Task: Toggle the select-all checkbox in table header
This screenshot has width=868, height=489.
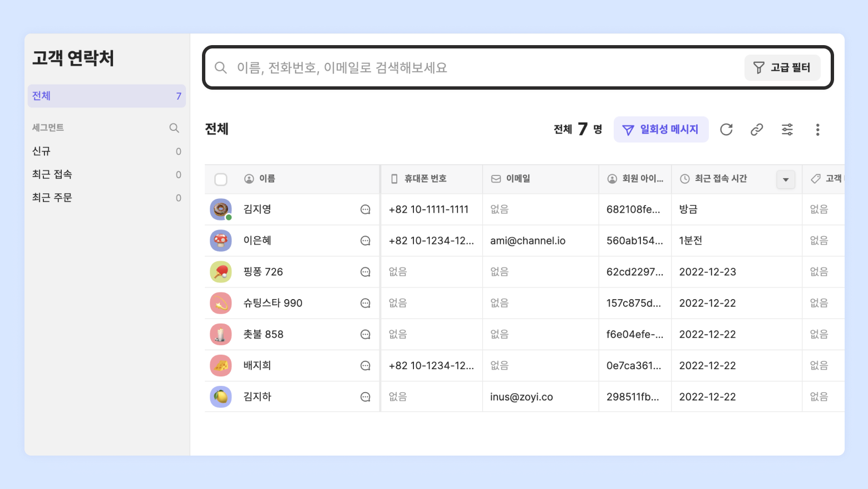Action: coord(221,179)
